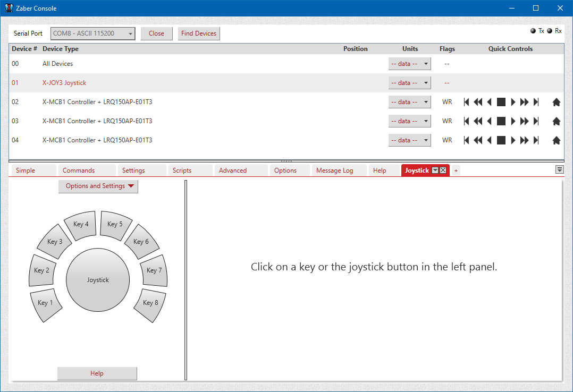Close the Joystick tab with X
This screenshot has height=392, width=573.
443,171
